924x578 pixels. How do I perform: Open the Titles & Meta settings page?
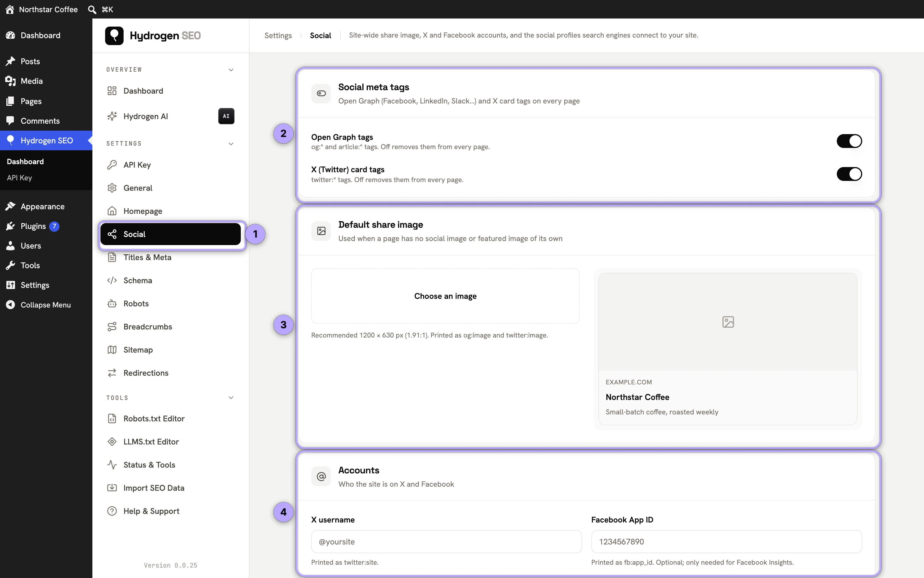pos(171,257)
